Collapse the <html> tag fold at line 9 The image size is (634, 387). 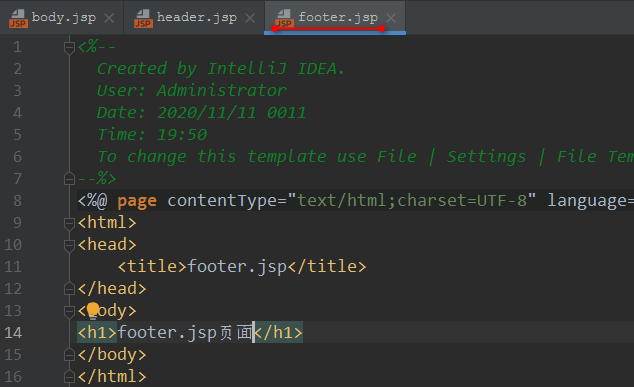[x=70, y=223]
